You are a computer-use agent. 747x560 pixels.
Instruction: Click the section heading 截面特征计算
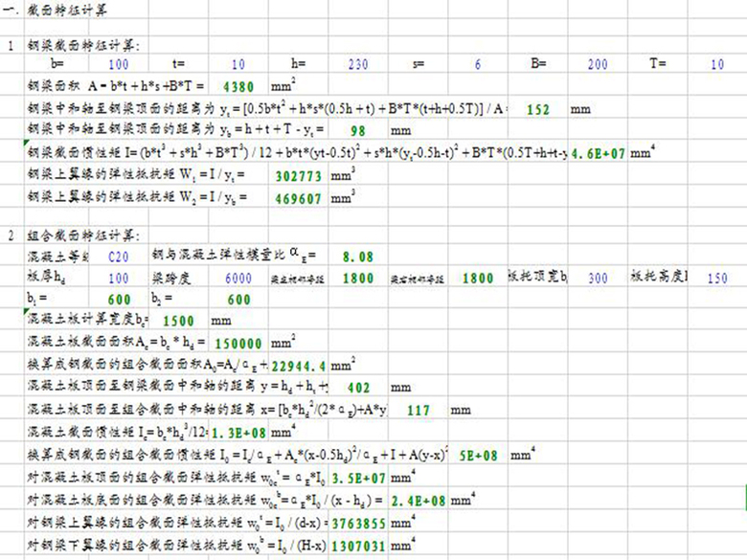(x=70, y=10)
